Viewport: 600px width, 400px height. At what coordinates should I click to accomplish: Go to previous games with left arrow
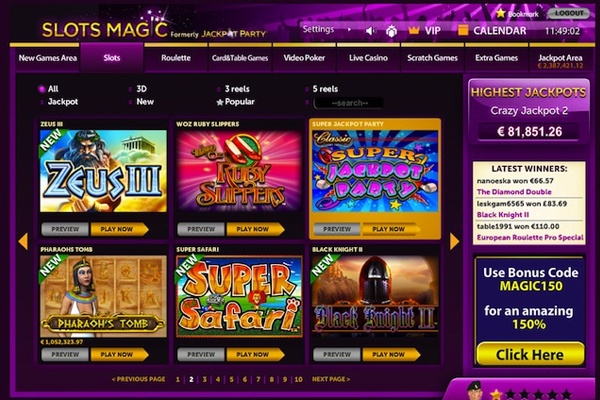(23, 241)
